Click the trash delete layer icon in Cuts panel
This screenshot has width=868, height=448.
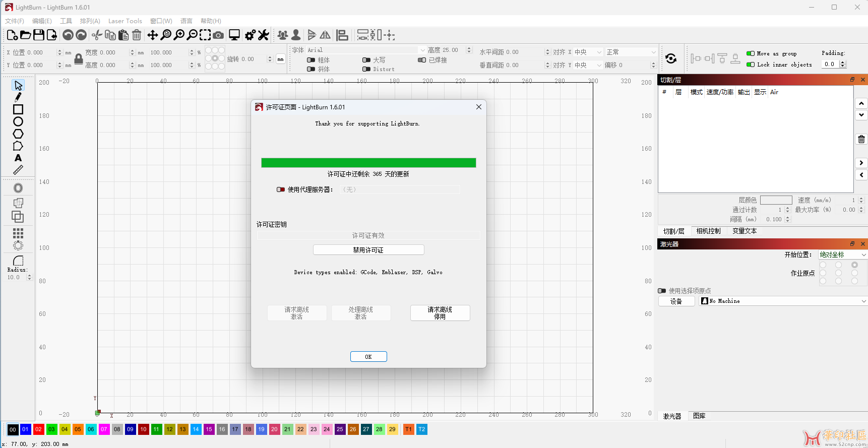[861, 139]
